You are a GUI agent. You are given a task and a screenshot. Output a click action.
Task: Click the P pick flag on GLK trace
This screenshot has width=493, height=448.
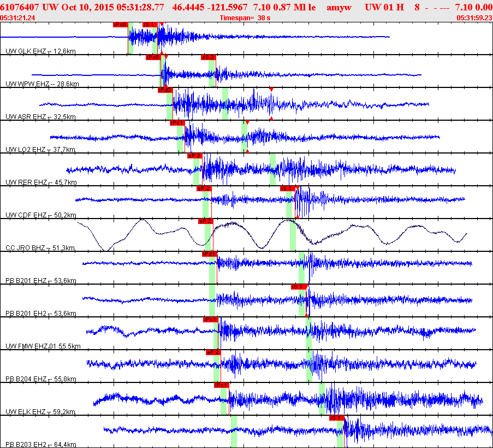120,25
